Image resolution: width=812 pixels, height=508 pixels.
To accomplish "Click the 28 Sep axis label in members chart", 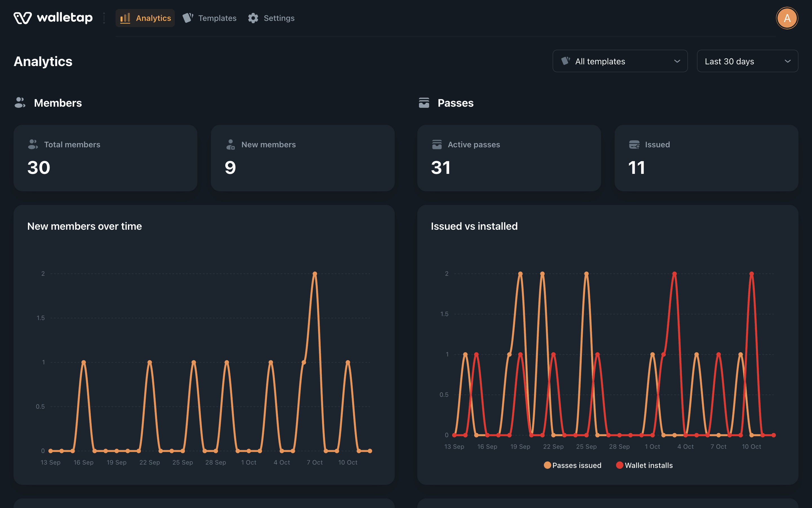I will [x=216, y=462].
